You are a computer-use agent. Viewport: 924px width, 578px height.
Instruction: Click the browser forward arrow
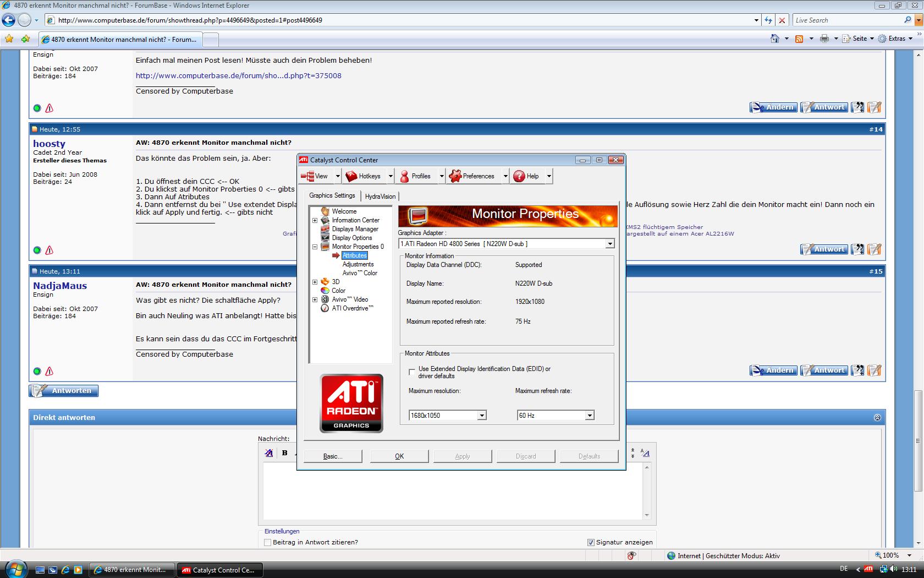pyautogui.click(x=24, y=20)
